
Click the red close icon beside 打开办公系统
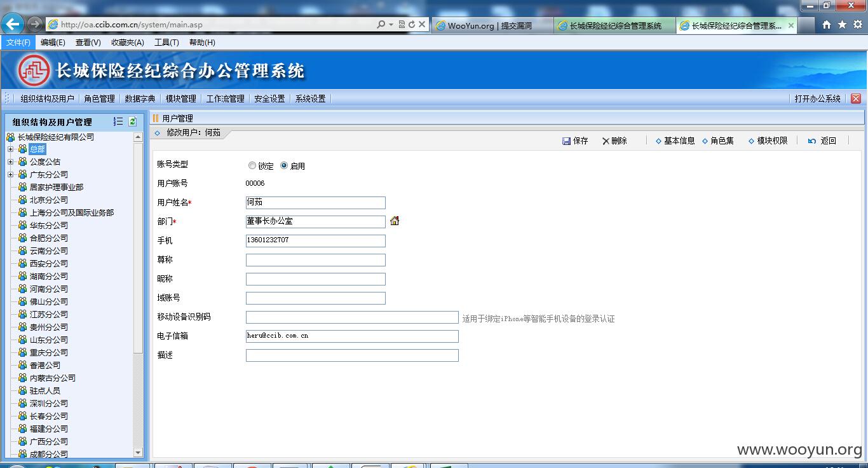pyautogui.click(x=856, y=99)
